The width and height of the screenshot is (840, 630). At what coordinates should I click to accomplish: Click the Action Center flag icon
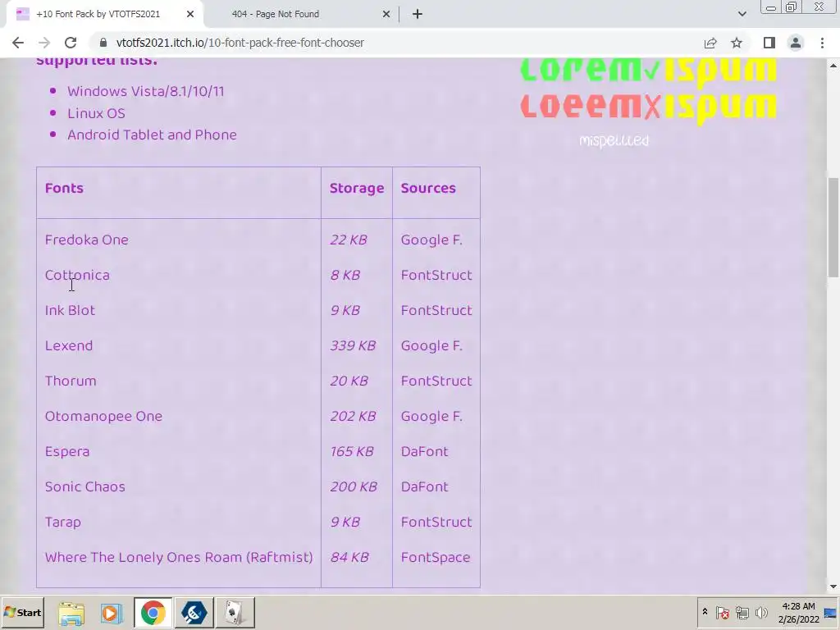point(722,613)
